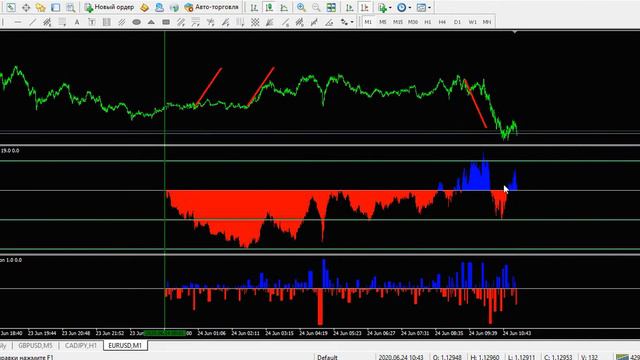Select the H1 timeframe
This screenshot has height=360, width=640.
(x=428, y=22)
